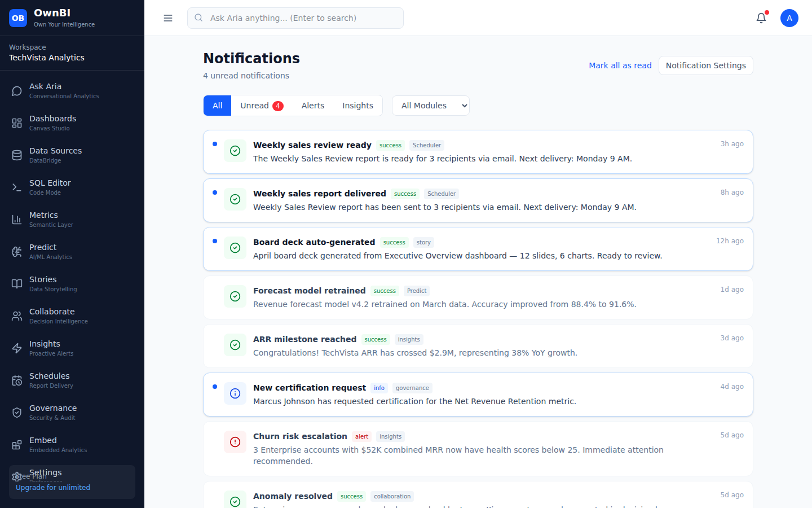
Task: Toggle the hamburger menu icon
Action: (168, 18)
